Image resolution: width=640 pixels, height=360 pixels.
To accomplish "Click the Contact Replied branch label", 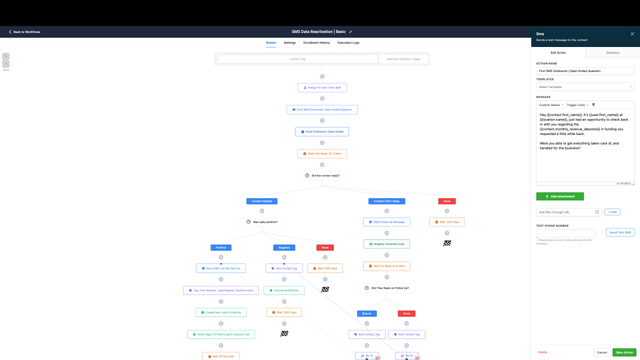I will (262, 201).
